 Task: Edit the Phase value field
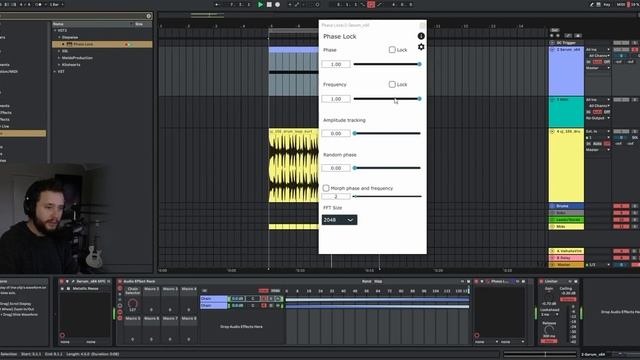coord(336,64)
